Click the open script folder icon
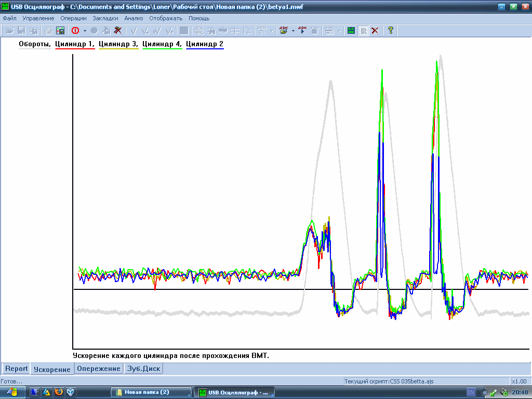This screenshot has width=532, height=399. pyautogui.click(x=284, y=31)
